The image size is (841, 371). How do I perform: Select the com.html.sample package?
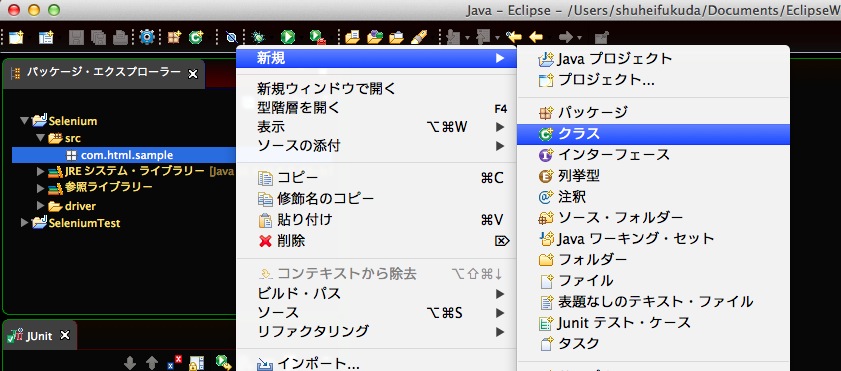[x=124, y=155]
